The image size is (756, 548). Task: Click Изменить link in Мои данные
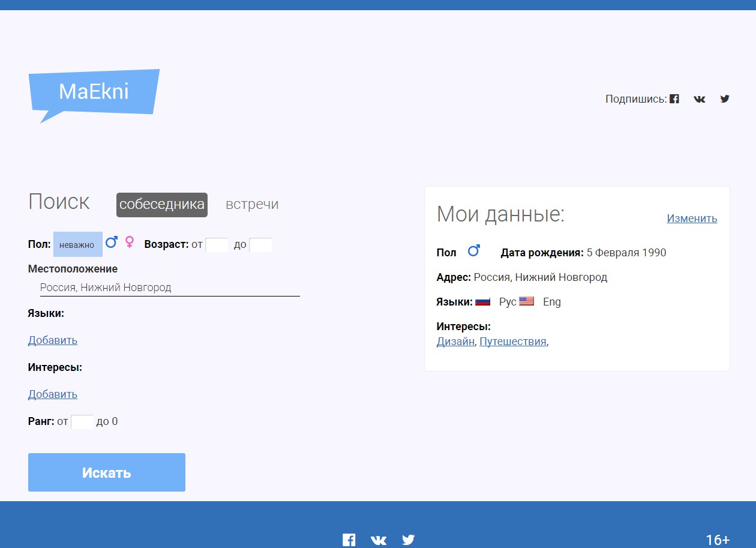[692, 218]
